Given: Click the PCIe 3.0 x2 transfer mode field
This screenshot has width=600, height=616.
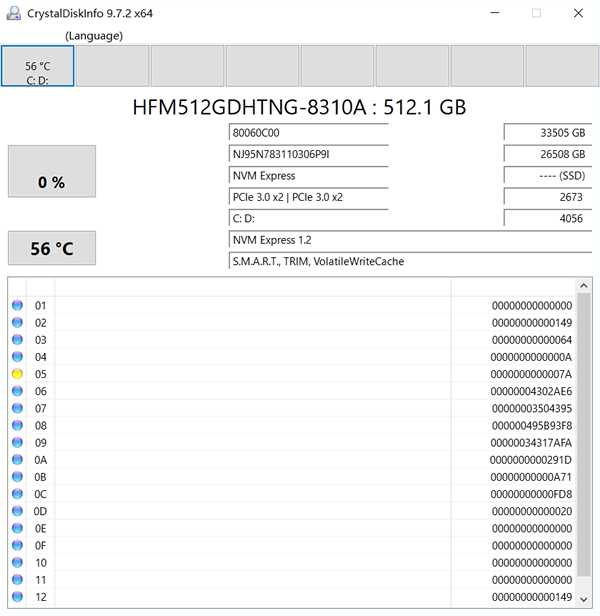Looking at the screenshot, I should tap(308, 197).
